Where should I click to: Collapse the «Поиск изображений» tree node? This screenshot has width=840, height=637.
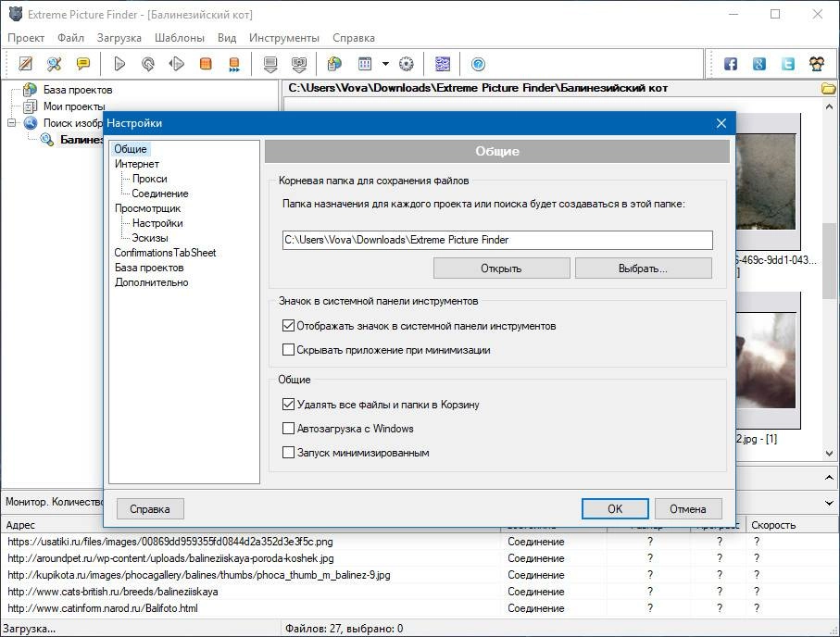click(x=11, y=123)
